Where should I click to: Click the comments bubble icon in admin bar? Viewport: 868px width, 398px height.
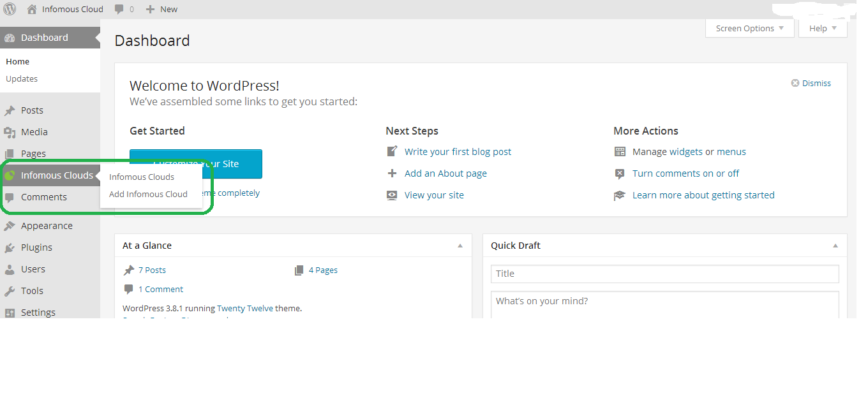[x=119, y=10]
